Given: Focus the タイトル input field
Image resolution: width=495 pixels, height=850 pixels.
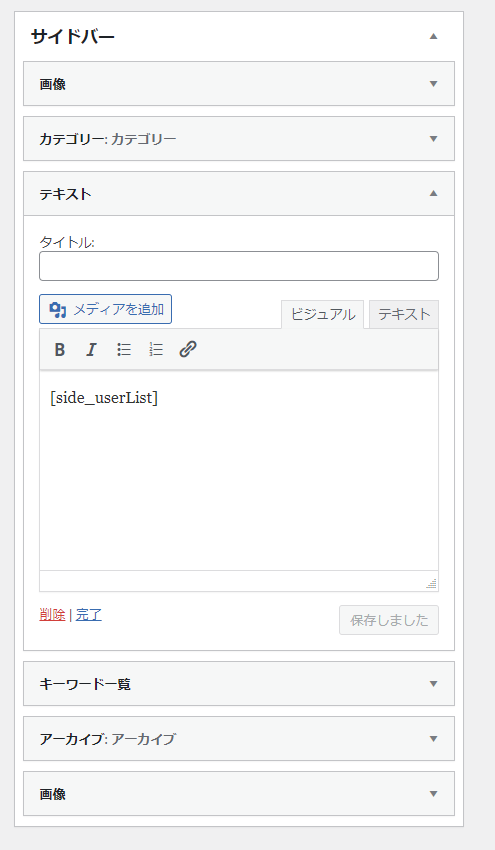Looking at the screenshot, I should [239, 266].
